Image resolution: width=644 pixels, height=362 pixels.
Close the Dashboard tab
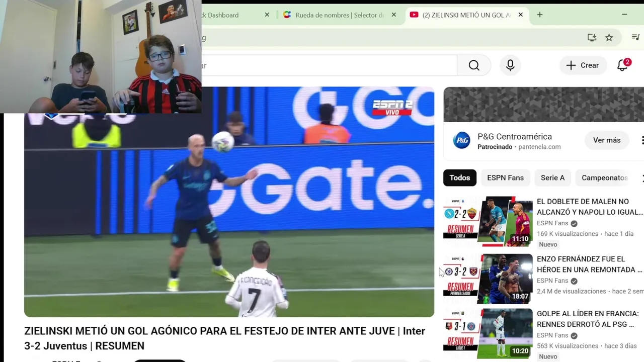(267, 15)
